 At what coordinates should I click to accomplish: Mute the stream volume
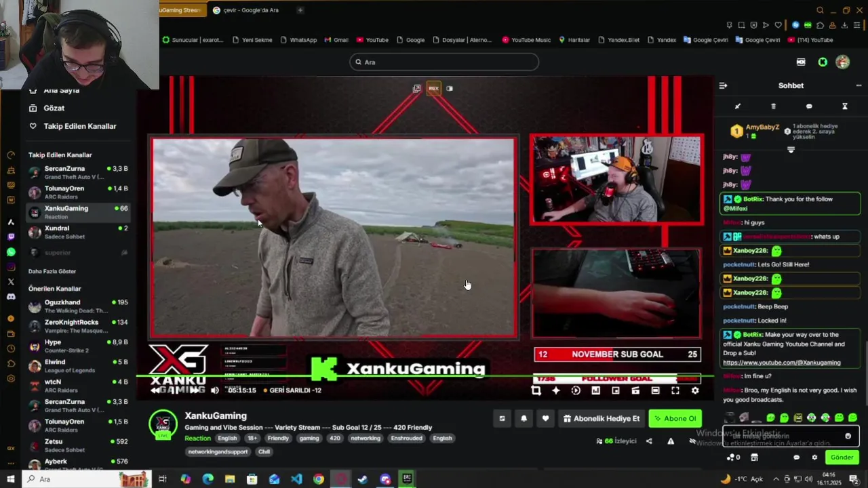tap(215, 390)
